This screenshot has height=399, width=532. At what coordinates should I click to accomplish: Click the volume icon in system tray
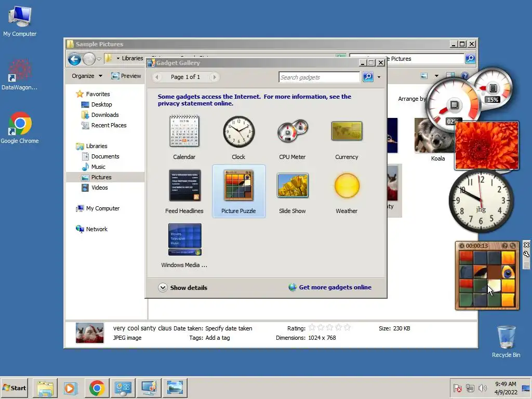[x=482, y=388]
